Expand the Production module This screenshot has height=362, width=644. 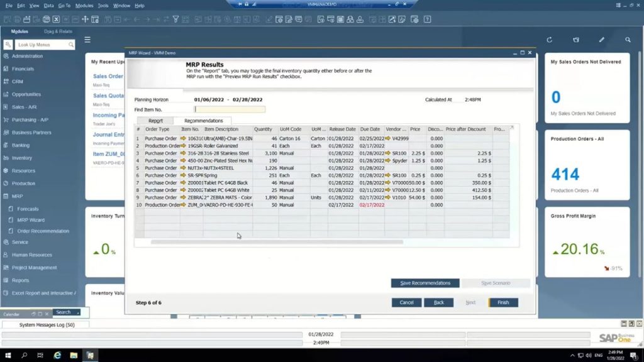coord(23,183)
